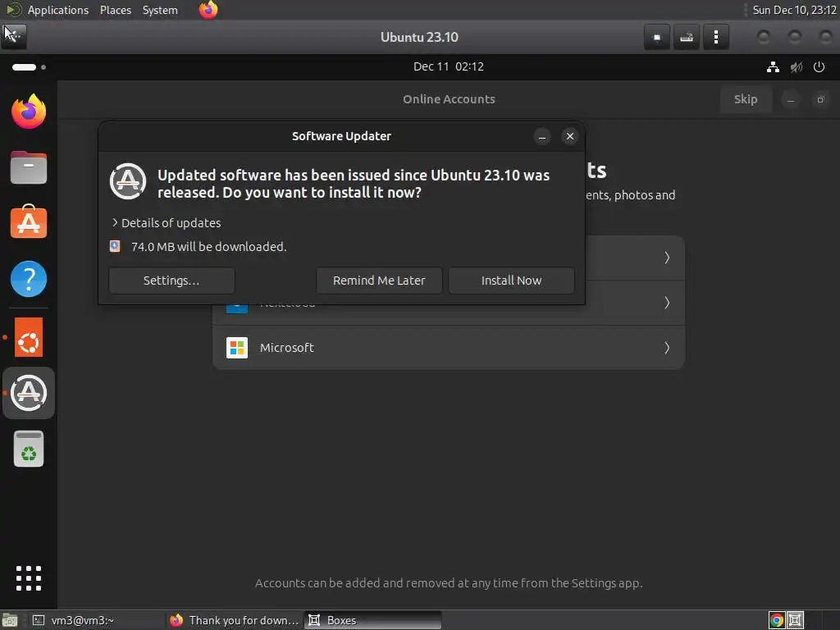The width and height of the screenshot is (840, 630).
Task: Click the Software Updater dialog icon
Action: [127, 181]
